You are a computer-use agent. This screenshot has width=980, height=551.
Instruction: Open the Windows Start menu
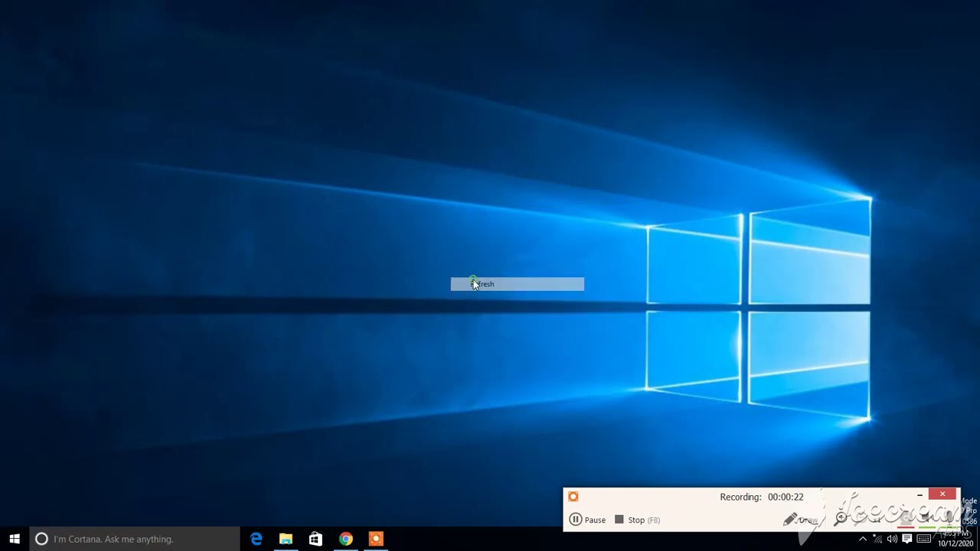pyautogui.click(x=15, y=539)
